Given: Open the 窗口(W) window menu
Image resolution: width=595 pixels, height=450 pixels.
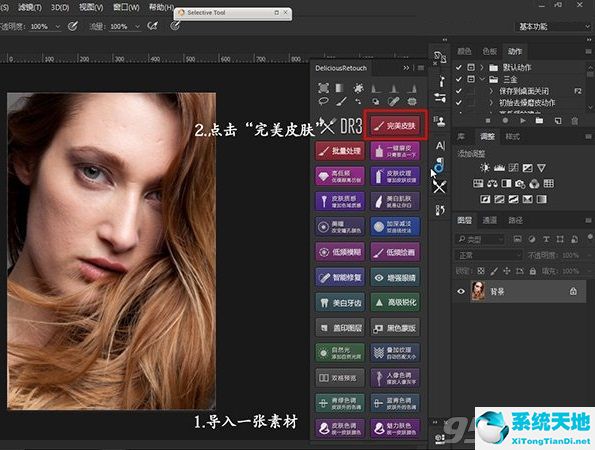Looking at the screenshot, I should click(x=126, y=7).
